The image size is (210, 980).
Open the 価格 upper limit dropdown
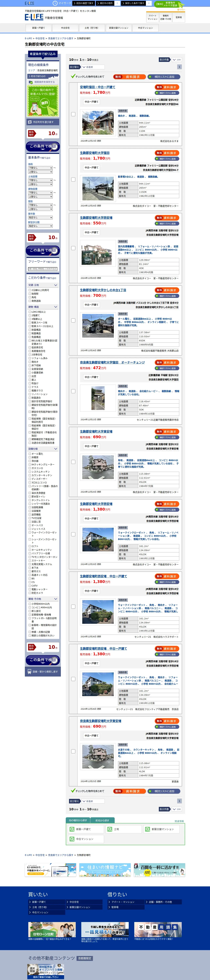coord(40,172)
